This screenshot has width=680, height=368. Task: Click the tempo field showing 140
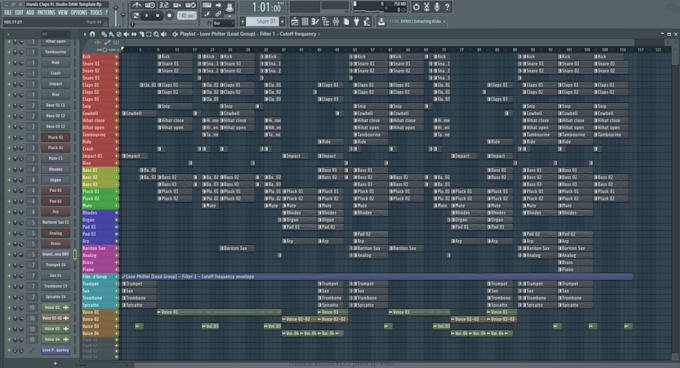[x=186, y=15]
